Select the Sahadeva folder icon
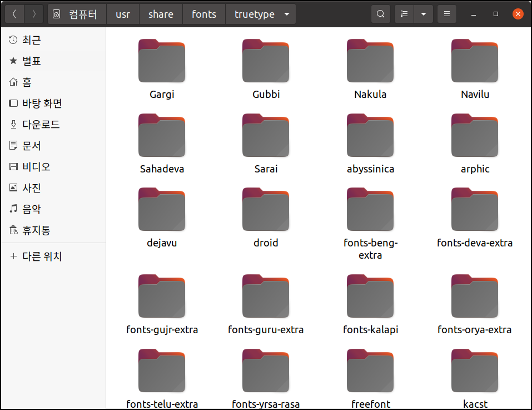The image size is (532, 410). click(x=162, y=135)
